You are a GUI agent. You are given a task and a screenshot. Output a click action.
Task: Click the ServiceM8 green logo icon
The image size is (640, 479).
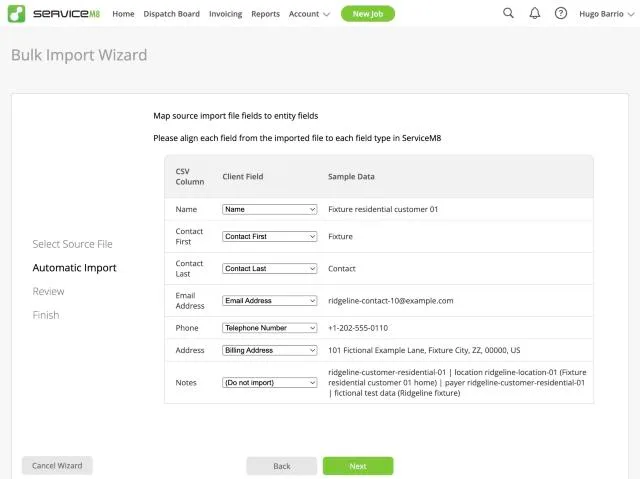[16, 13]
